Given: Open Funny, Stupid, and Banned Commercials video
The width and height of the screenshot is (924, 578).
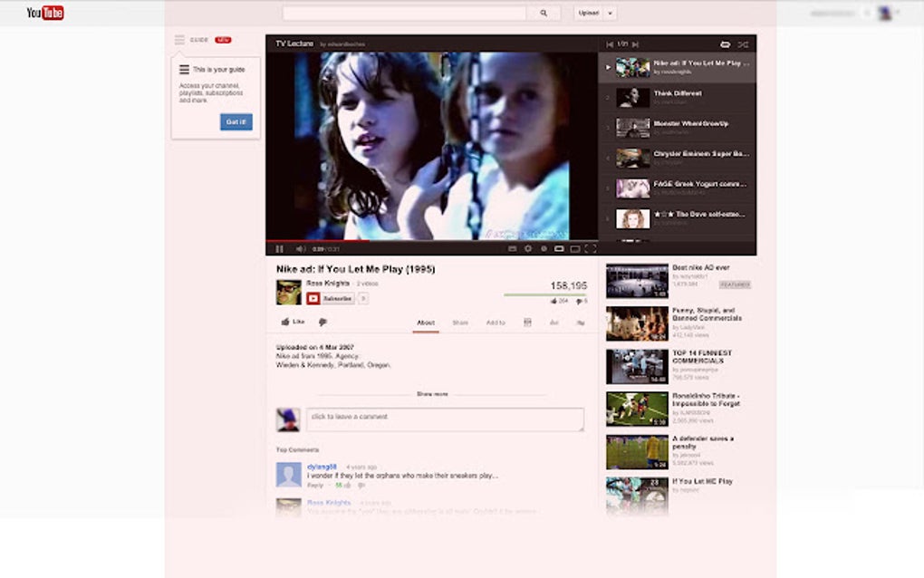Looking at the screenshot, I should point(707,314).
